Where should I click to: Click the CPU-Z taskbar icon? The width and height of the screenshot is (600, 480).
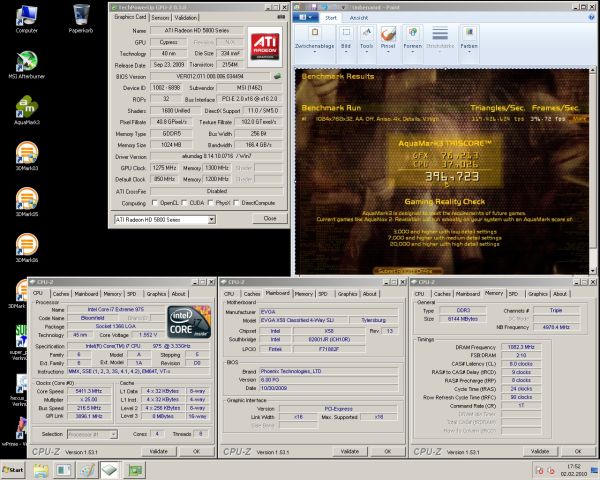(x=111, y=470)
